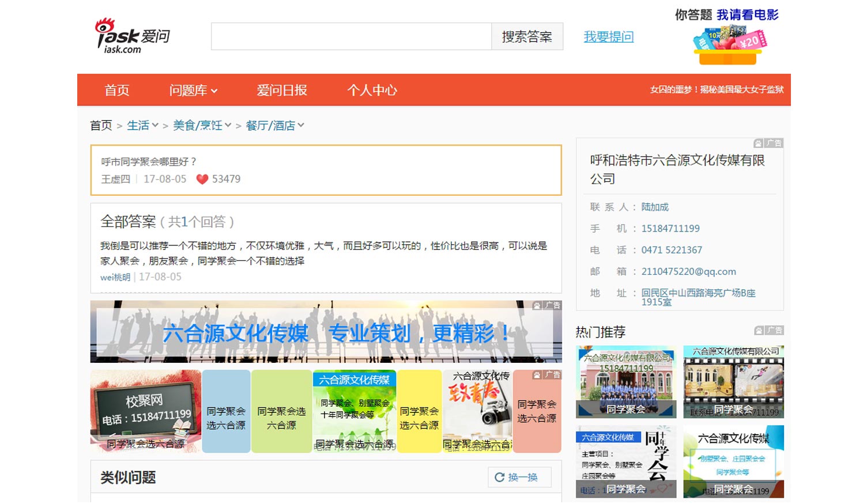Click email 2110475220@qq.com
867x504 pixels.
(688, 271)
